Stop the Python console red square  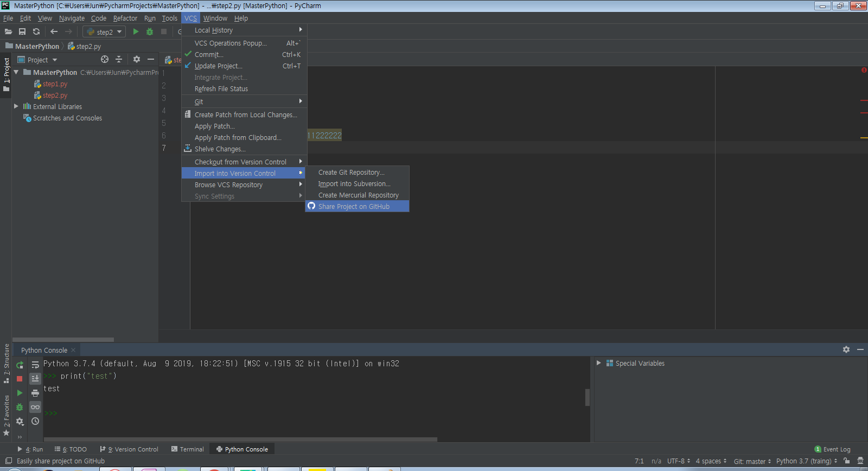click(20, 379)
